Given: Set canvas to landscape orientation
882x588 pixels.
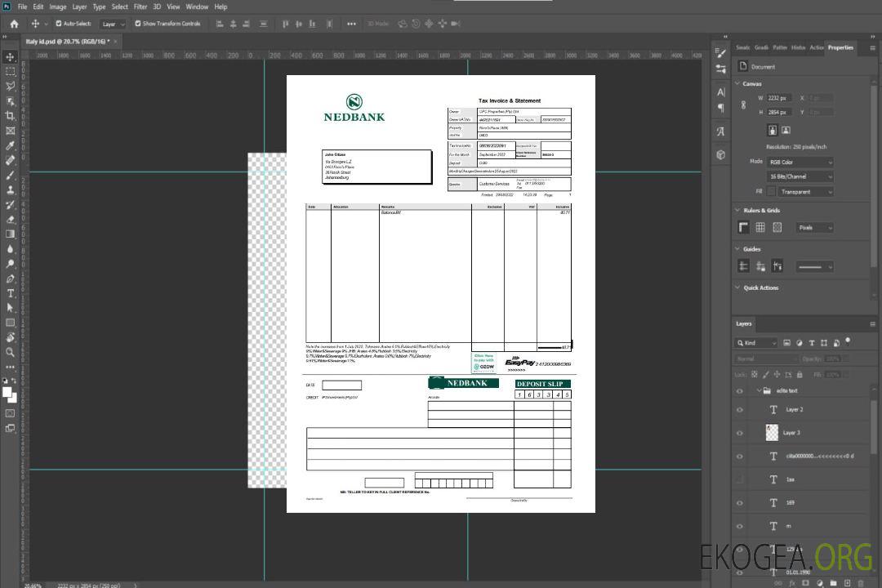Looking at the screenshot, I should point(786,130).
